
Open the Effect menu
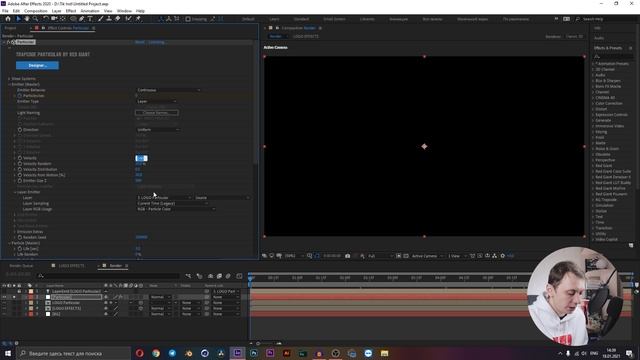71,11
